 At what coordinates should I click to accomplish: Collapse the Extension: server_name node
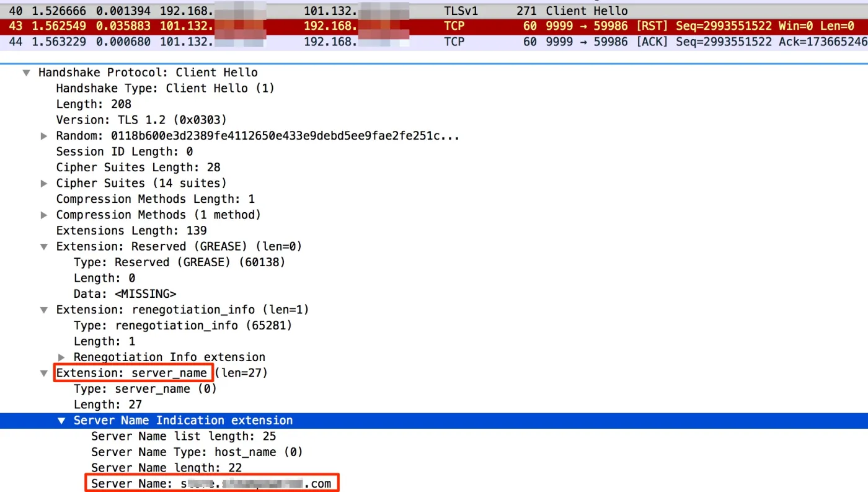point(43,373)
